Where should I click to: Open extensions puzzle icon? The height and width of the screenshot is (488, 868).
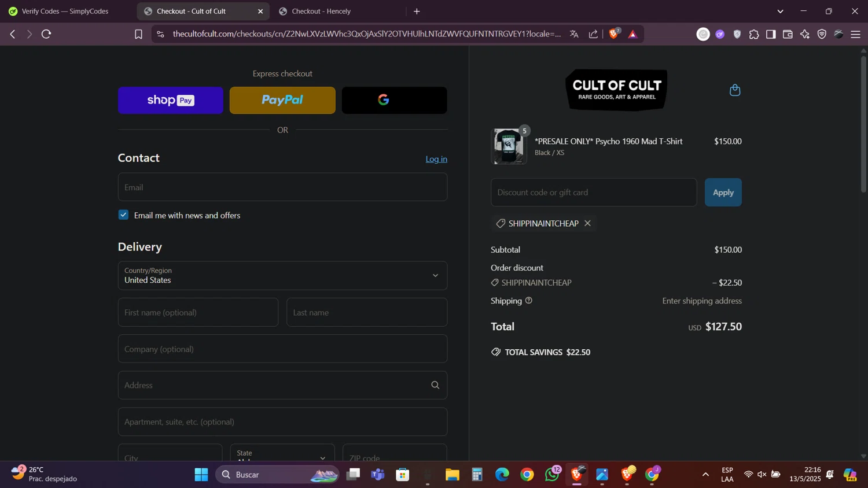tap(754, 34)
